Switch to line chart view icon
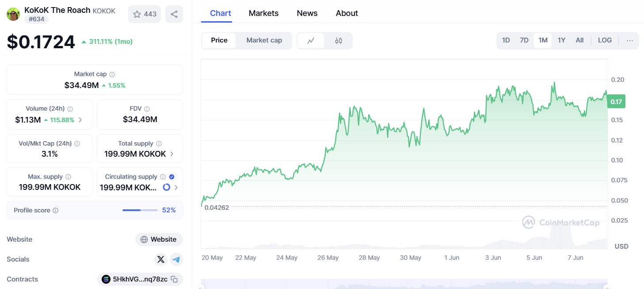The height and width of the screenshot is (289, 644). click(x=311, y=41)
